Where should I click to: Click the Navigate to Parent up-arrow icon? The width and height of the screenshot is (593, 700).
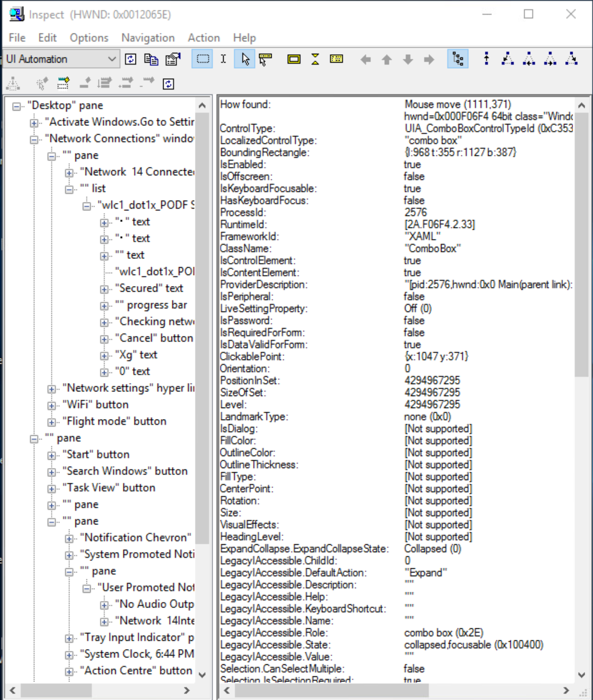[487, 59]
